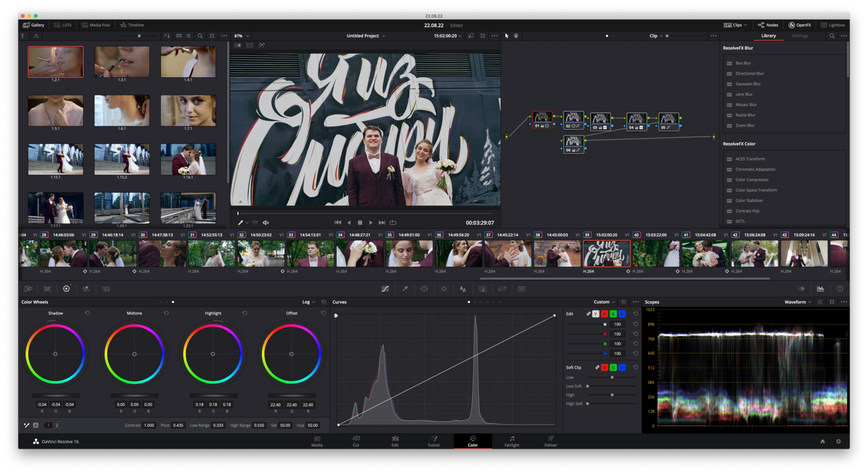Toggle the OpenFX panel button
This screenshot has width=868, height=473.
pos(800,25)
